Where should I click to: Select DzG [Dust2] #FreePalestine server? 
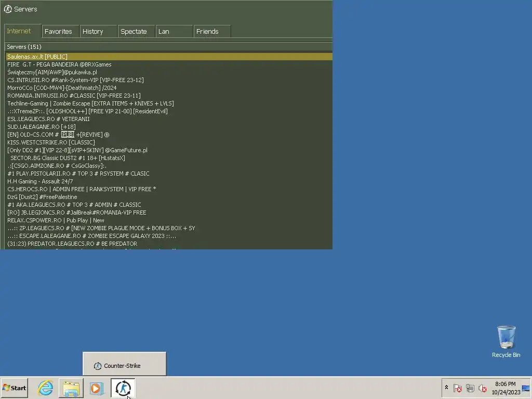coord(169,197)
